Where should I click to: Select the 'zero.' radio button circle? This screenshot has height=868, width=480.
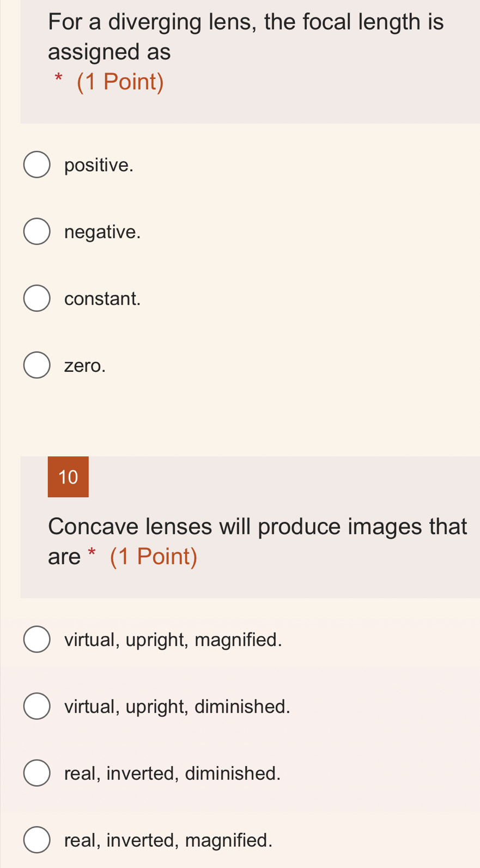tap(37, 365)
